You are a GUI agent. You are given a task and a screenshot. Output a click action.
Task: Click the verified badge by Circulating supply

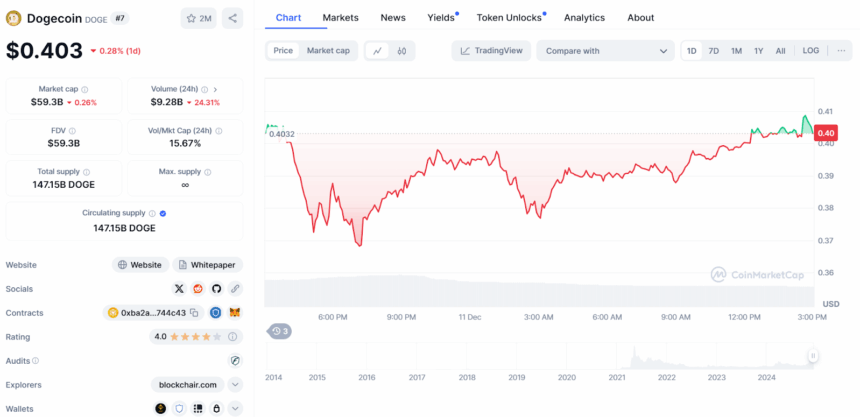click(x=163, y=213)
